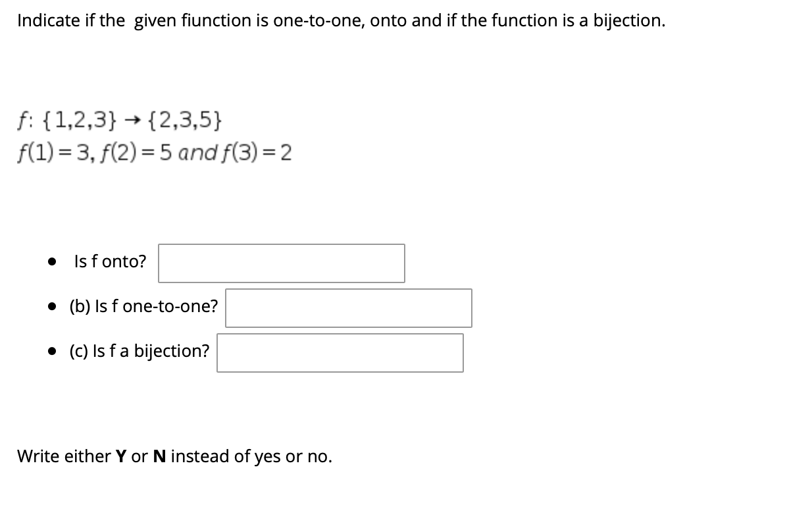Click the label 'Is f onto?'
The width and height of the screenshot is (812, 507).
110,261
